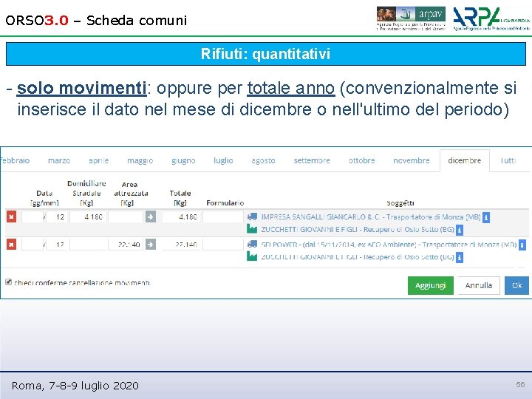Click Formulario field in first row
This screenshot has width=532, height=399.
coord(223,216)
